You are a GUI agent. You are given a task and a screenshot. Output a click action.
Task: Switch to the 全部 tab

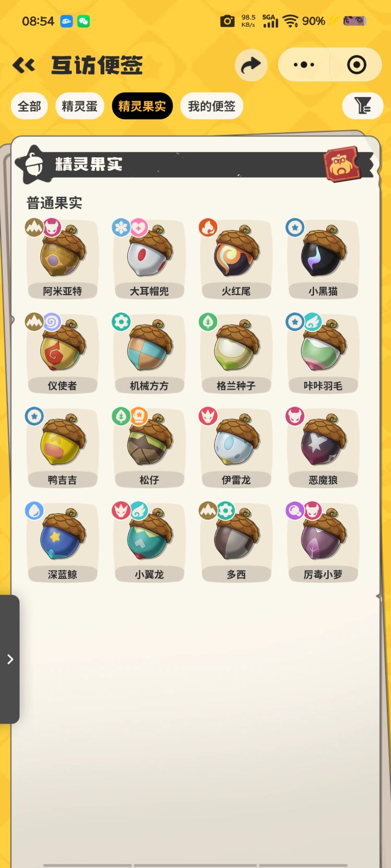(x=29, y=106)
